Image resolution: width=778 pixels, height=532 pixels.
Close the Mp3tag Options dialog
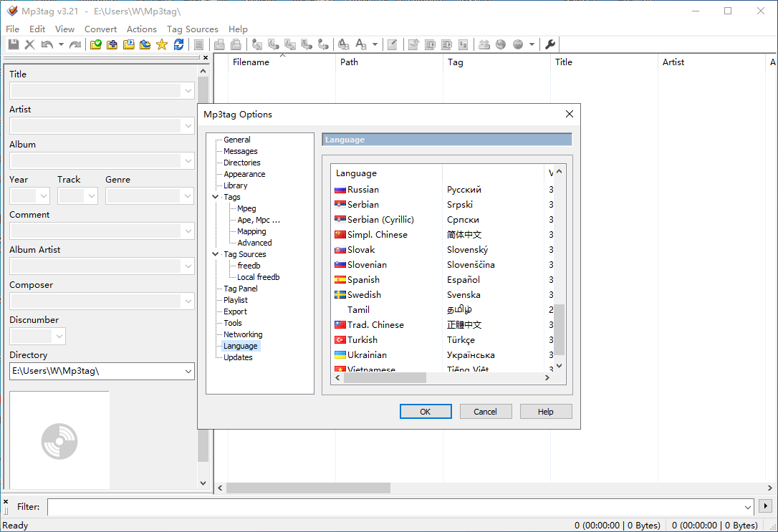(569, 114)
